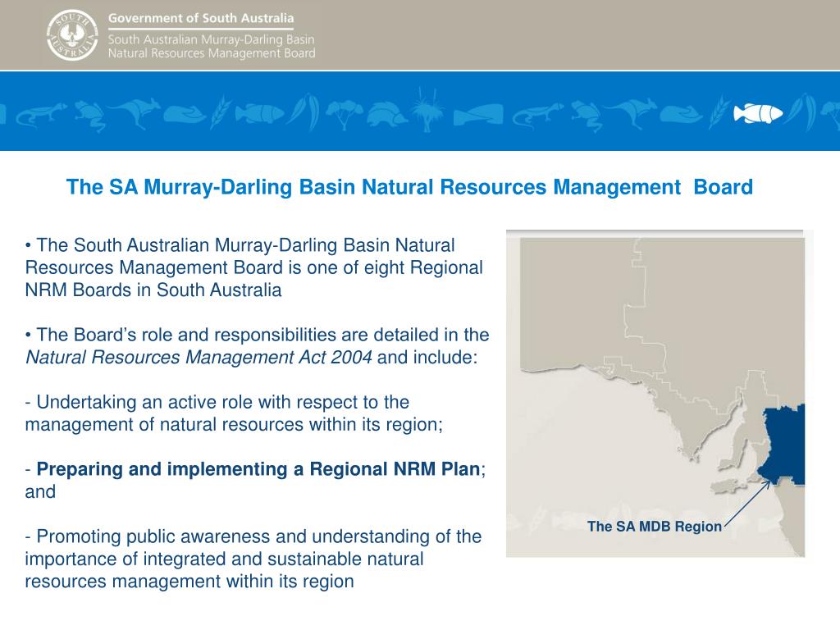The image size is (840, 630).
Task: Click the slide title 'The SA Murray-Darling Basin Natural Resources Management Board'
Action: point(409,187)
